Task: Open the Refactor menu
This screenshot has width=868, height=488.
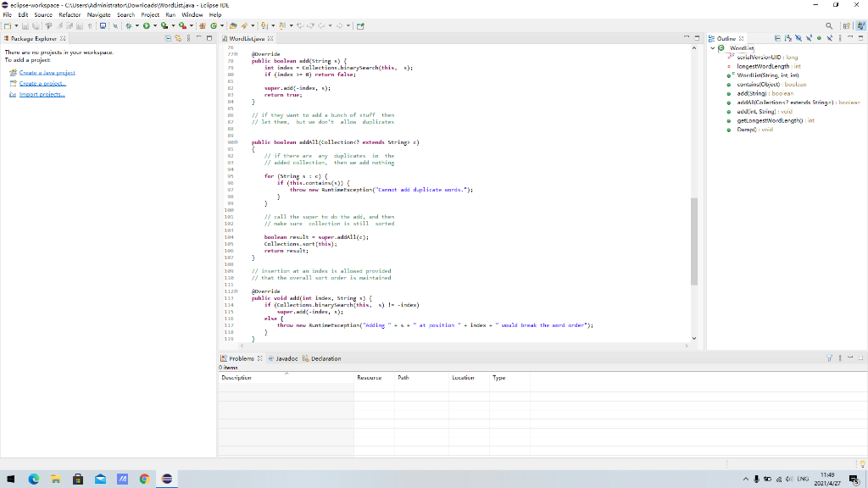Action: click(x=70, y=14)
